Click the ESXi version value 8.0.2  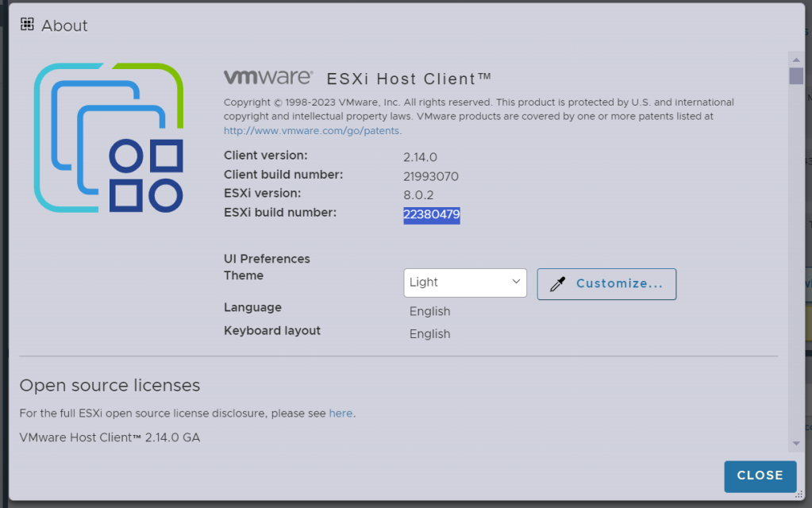(x=420, y=194)
